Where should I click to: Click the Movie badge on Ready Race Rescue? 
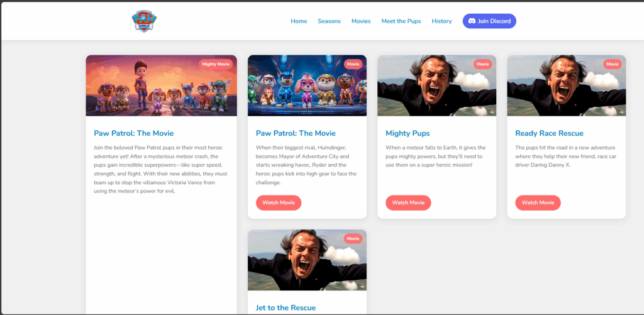pyautogui.click(x=612, y=64)
